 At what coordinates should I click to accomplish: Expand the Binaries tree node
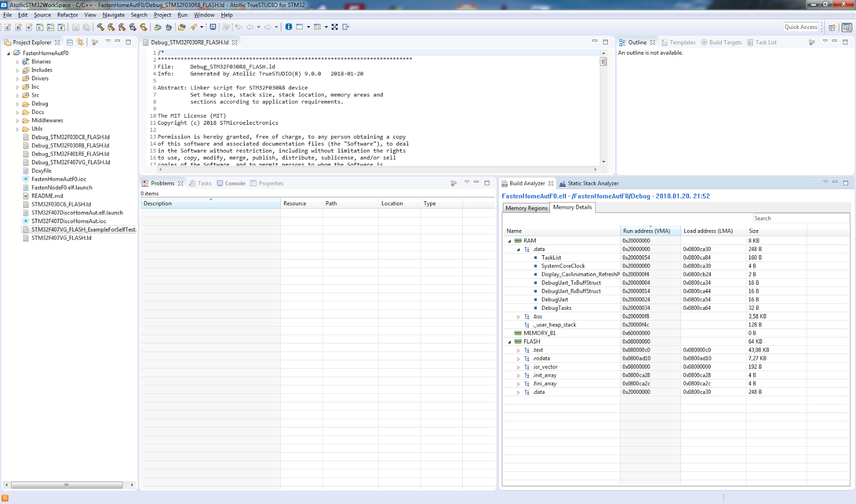(17, 62)
